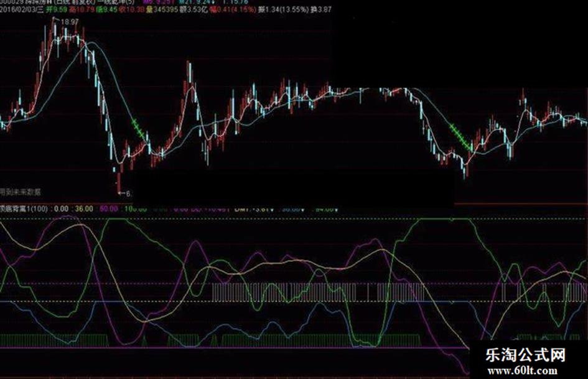Select the indicator name 顶底背离1(100)

24,208
